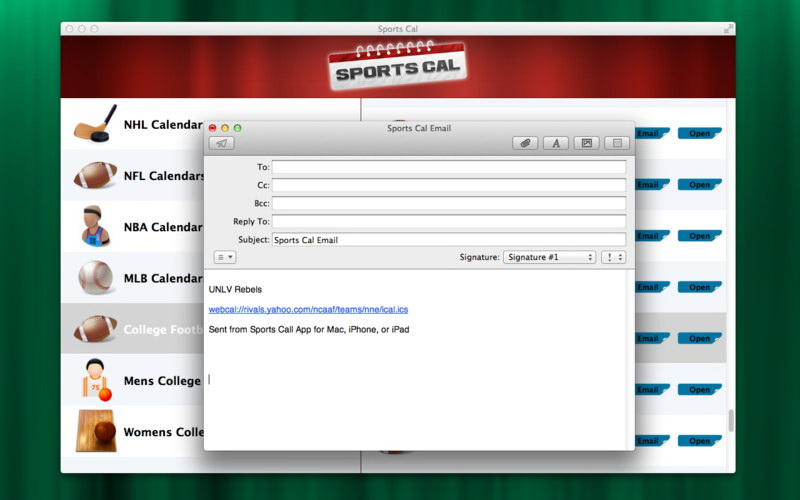Click the paper plane Send icon
The width and height of the screenshot is (800, 500).
pyautogui.click(x=222, y=143)
